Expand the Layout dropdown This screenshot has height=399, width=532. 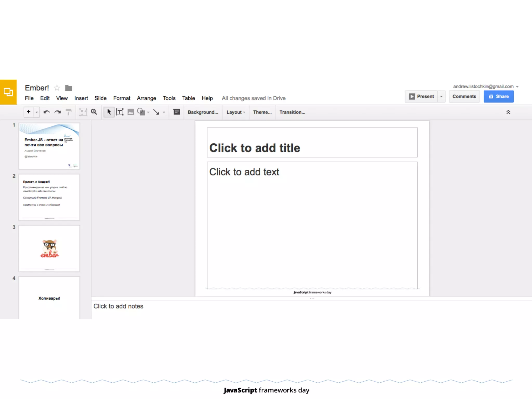click(236, 112)
